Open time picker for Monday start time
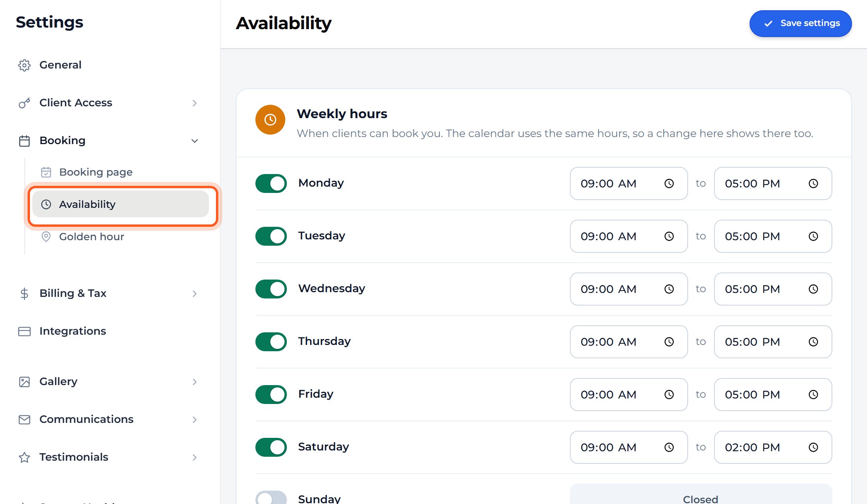Viewport: 867px width, 504px height. click(669, 183)
